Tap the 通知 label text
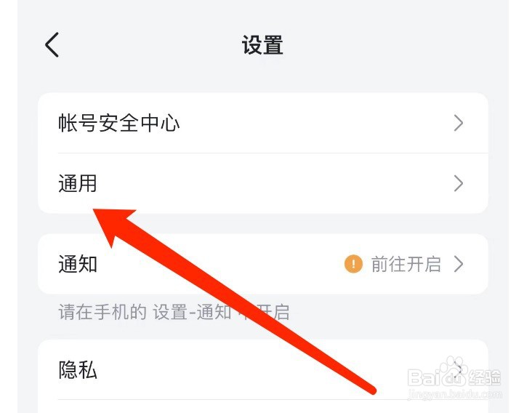The image size is (532, 413). [78, 264]
